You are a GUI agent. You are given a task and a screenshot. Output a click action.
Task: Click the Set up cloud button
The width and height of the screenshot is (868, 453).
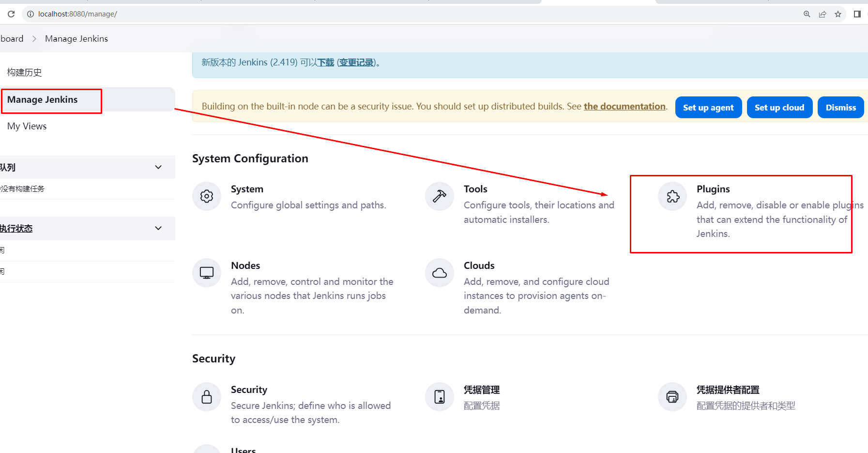(x=779, y=108)
